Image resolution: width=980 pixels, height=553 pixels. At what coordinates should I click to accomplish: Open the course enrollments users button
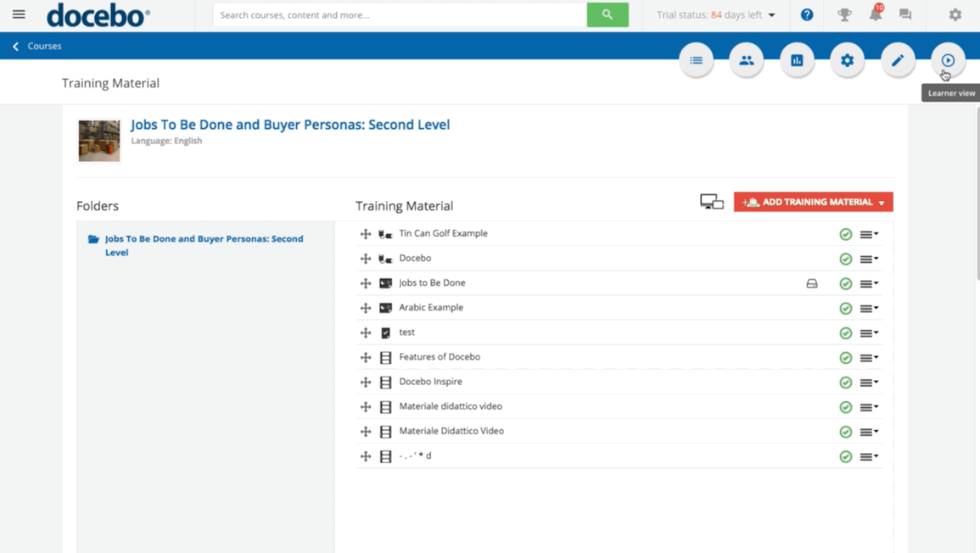click(747, 60)
